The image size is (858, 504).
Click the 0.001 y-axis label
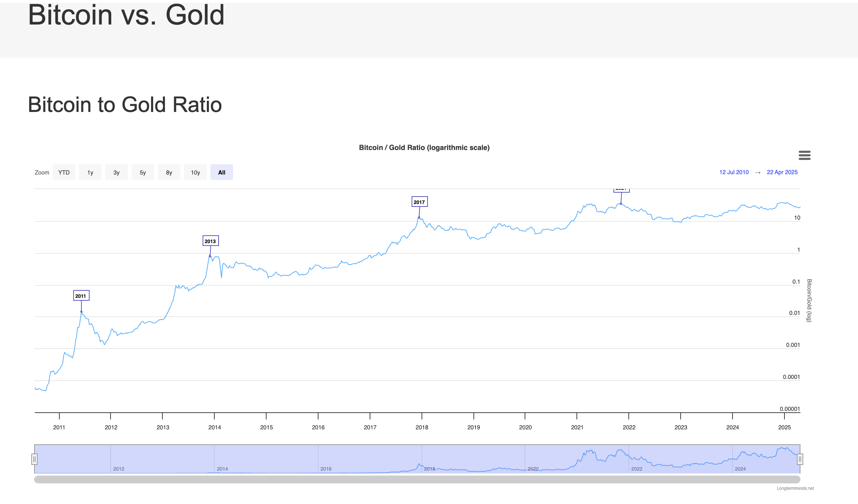(793, 345)
